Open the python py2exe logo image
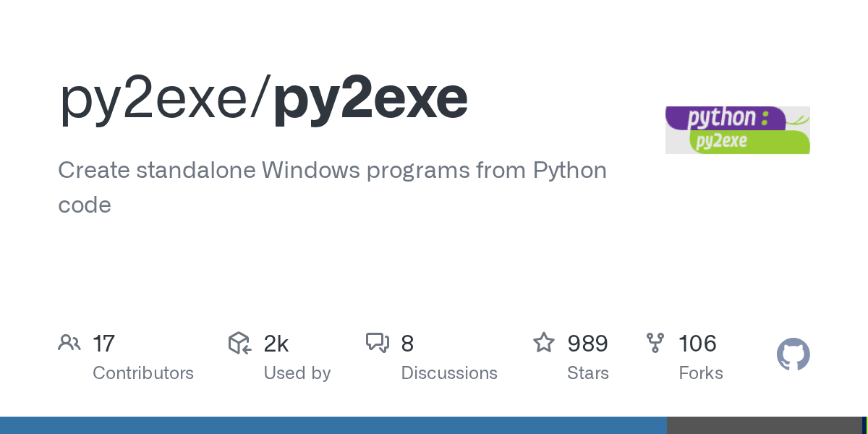The width and height of the screenshot is (868, 434). [737, 130]
